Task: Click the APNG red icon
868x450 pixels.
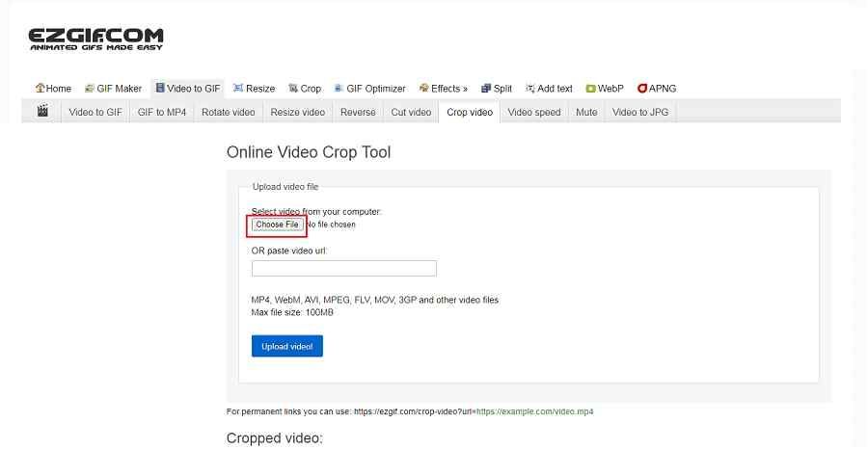Action: pyautogui.click(x=642, y=88)
